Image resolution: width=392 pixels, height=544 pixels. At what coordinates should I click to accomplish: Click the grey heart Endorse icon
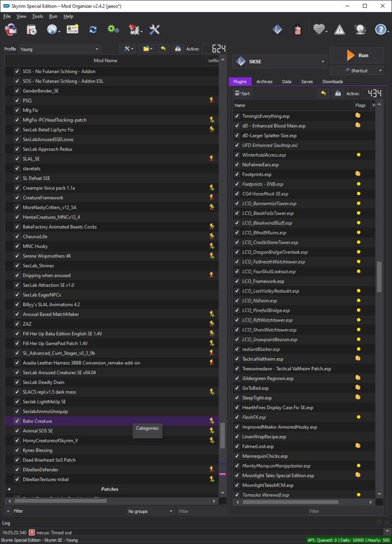pyautogui.click(x=319, y=30)
